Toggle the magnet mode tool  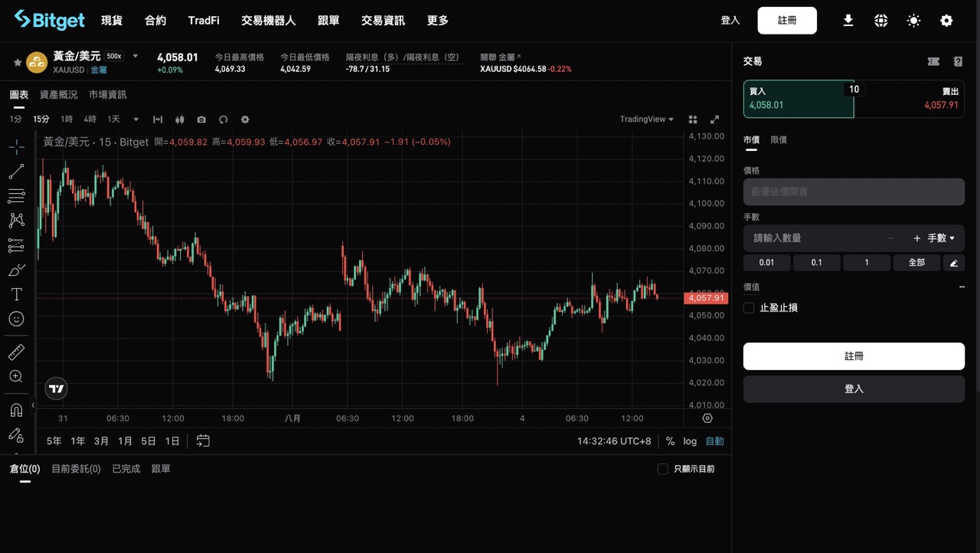click(x=16, y=410)
